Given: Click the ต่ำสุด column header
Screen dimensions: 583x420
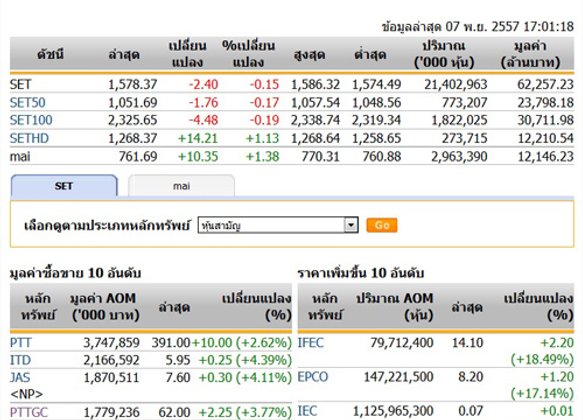Looking at the screenshot, I should click(x=370, y=55).
